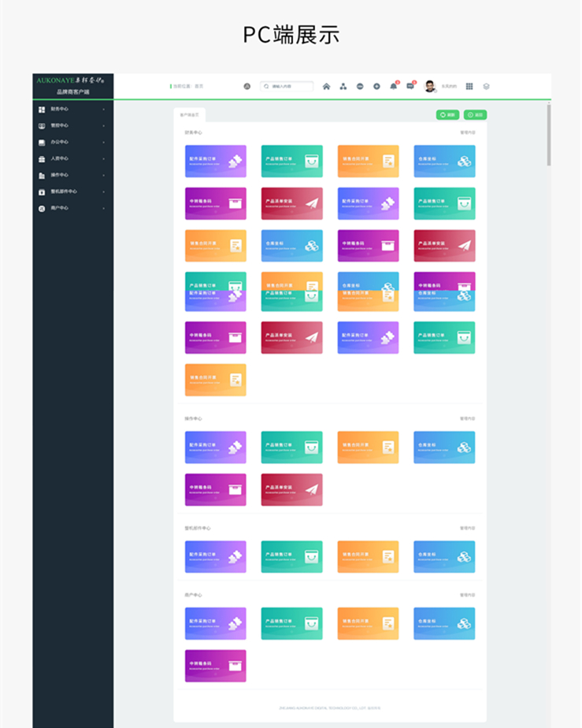
Task: Click the minus circle icon in header
Action: click(360, 87)
